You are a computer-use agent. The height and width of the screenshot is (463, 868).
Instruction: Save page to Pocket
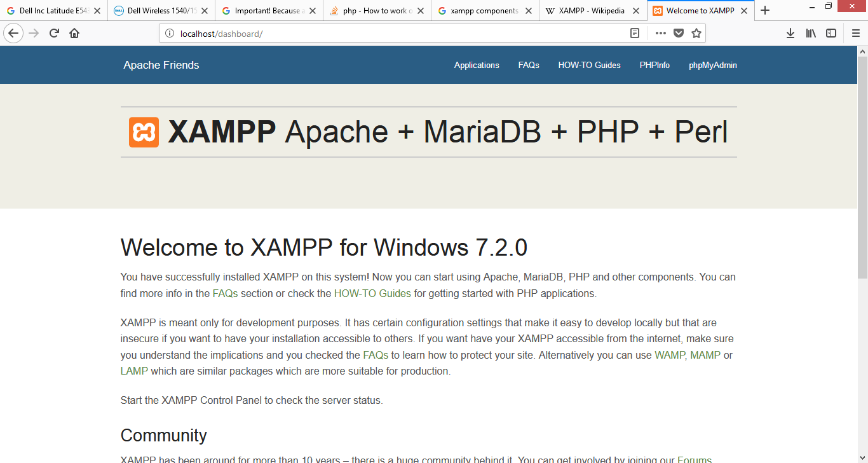click(679, 33)
